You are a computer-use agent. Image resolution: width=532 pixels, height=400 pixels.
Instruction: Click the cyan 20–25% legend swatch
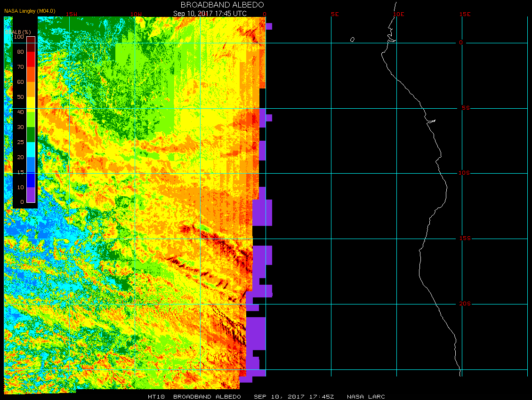[x=31, y=150]
